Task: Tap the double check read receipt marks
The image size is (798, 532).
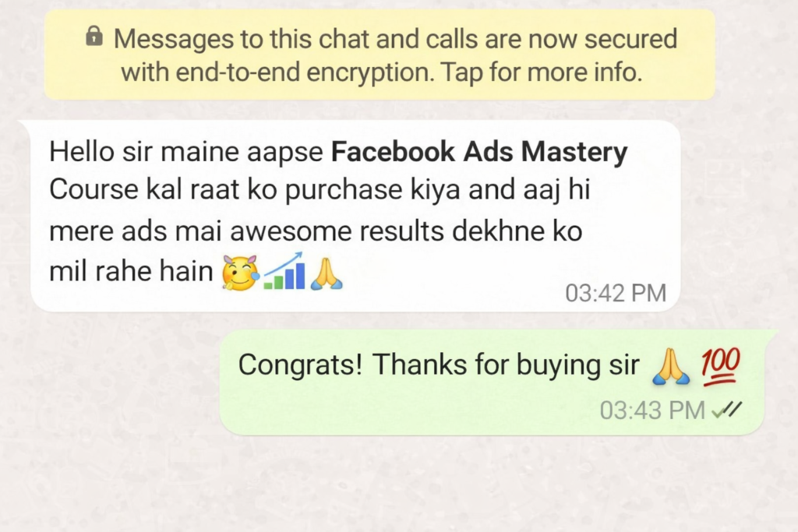Action: (727, 410)
